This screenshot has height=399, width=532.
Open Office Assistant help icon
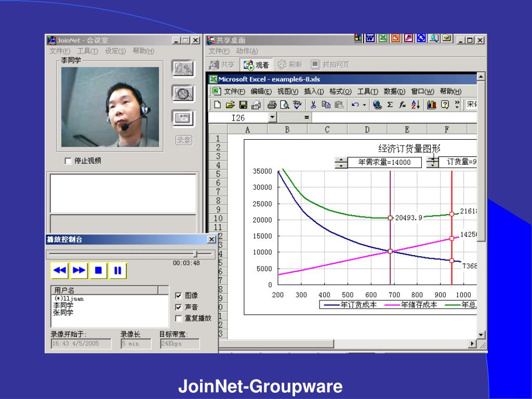pyautogui.click(x=445, y=105)
